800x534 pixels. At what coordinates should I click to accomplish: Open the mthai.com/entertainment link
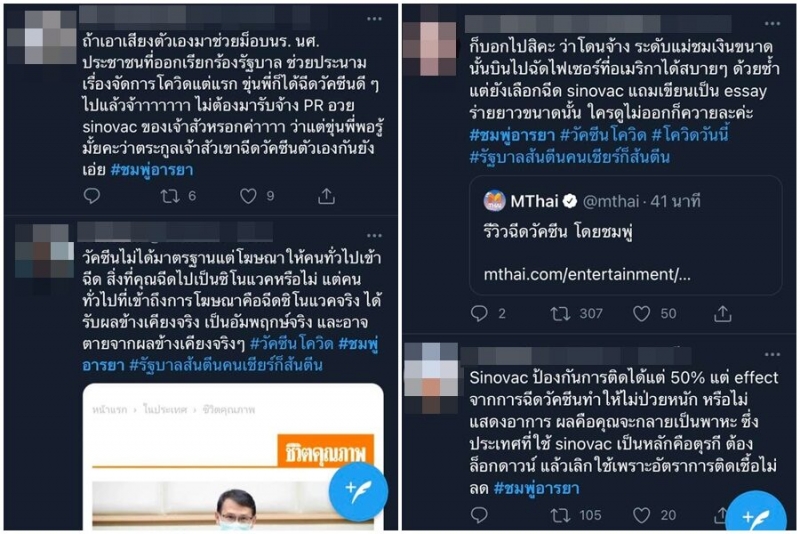click(587, 274)
